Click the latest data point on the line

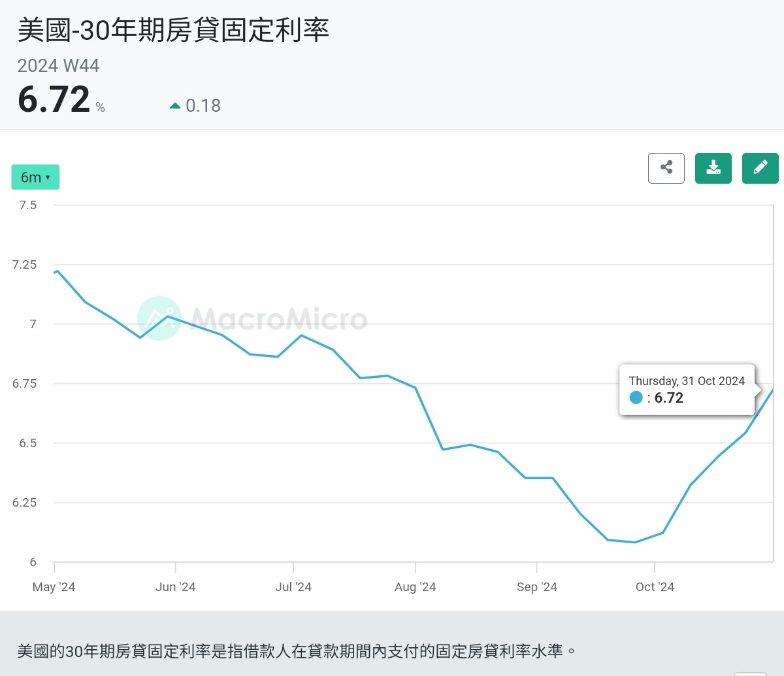pos(772,390)
